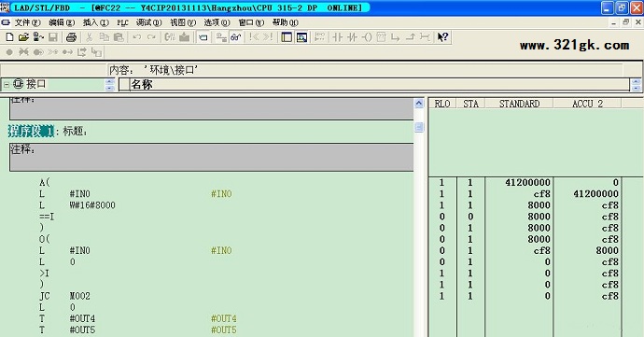Open the 调试 menu
The width and height of the screenshot is (644, 337).
pyautogui.click(x=148, y=22)
